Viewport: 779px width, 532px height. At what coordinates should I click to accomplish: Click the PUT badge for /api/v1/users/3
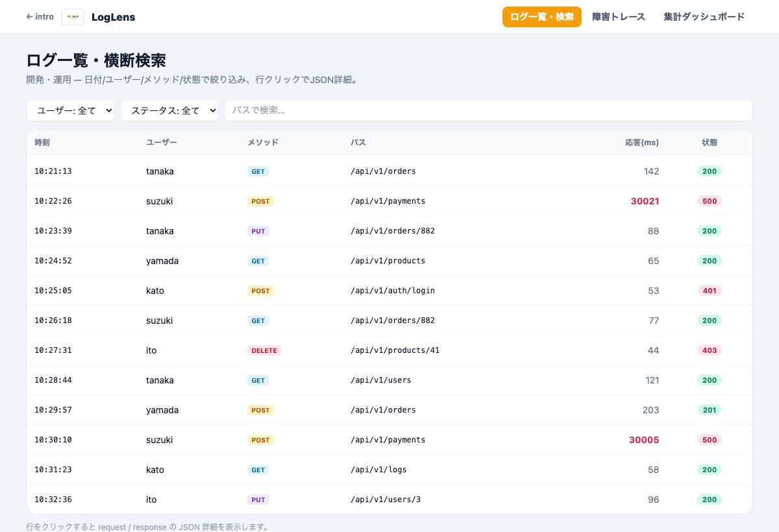pyautogui.click(x=258, y=500)
